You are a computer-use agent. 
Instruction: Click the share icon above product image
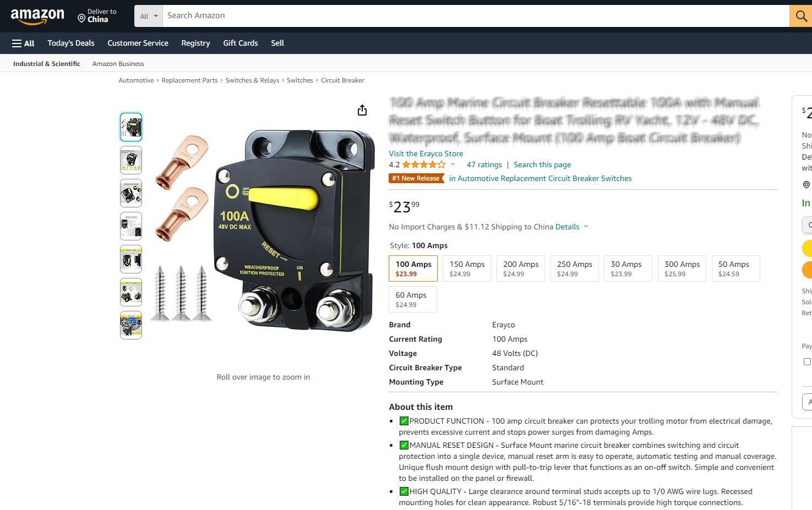pos(362,111)
